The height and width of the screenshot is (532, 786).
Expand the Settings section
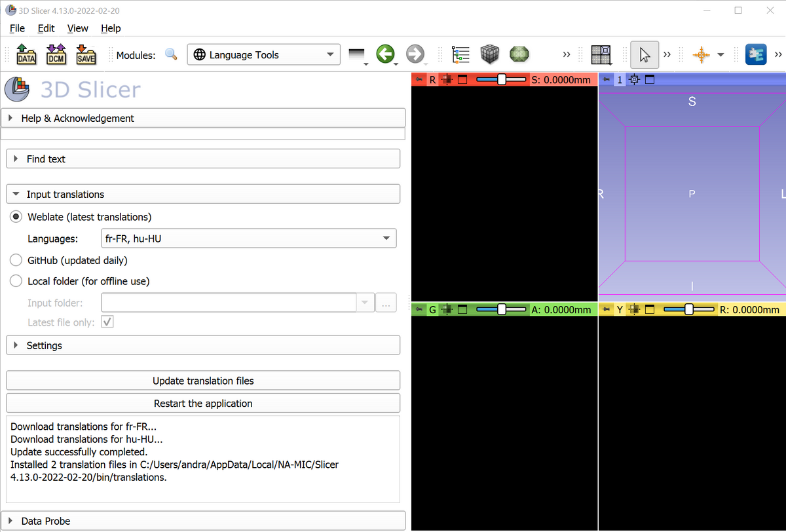(x=203, y=345)
